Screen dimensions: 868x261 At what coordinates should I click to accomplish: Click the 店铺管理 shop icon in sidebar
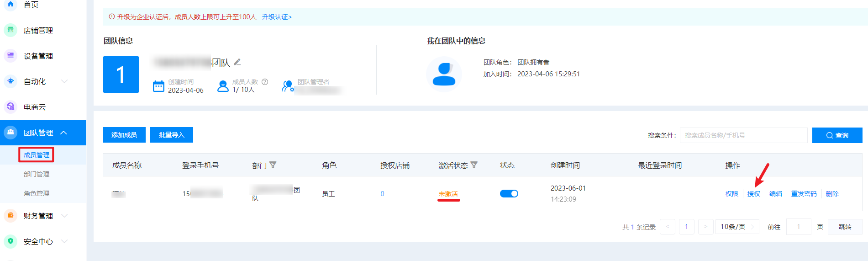click(x=11, y=30)
